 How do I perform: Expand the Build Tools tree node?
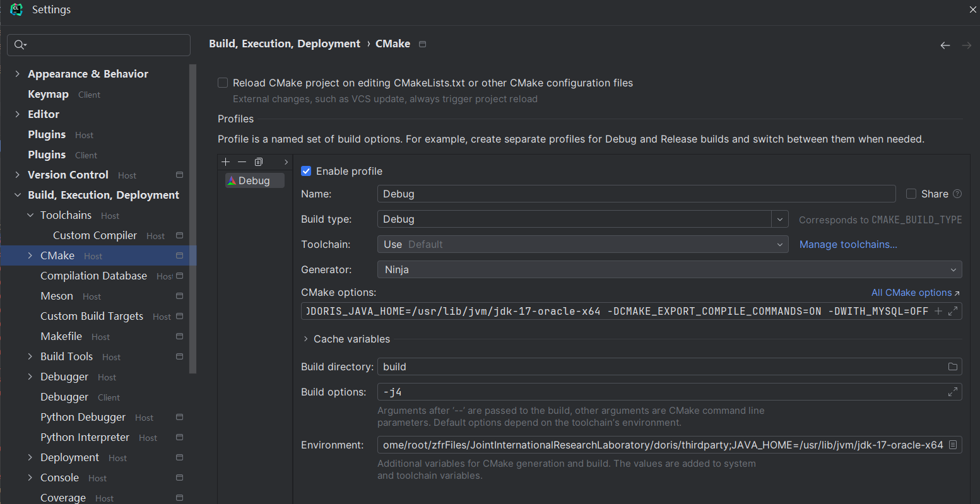tap(30, 356)
